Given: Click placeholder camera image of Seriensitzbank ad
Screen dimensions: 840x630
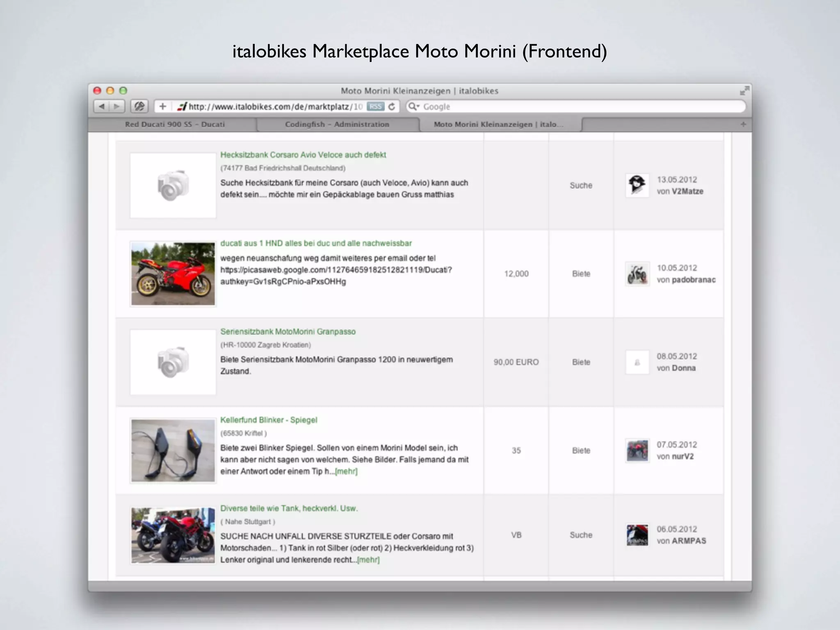Looking at the screenshot, I should pos(173,362).
